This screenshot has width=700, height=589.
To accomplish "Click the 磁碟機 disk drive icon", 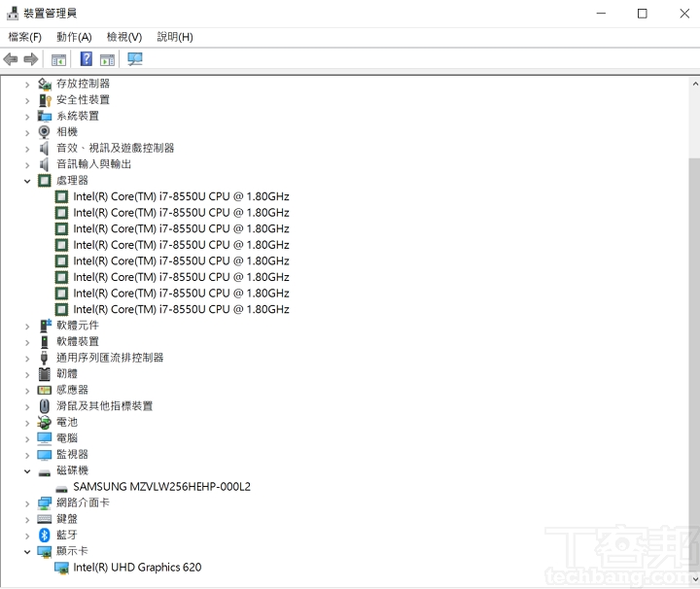I will click(x=44, y=472).
